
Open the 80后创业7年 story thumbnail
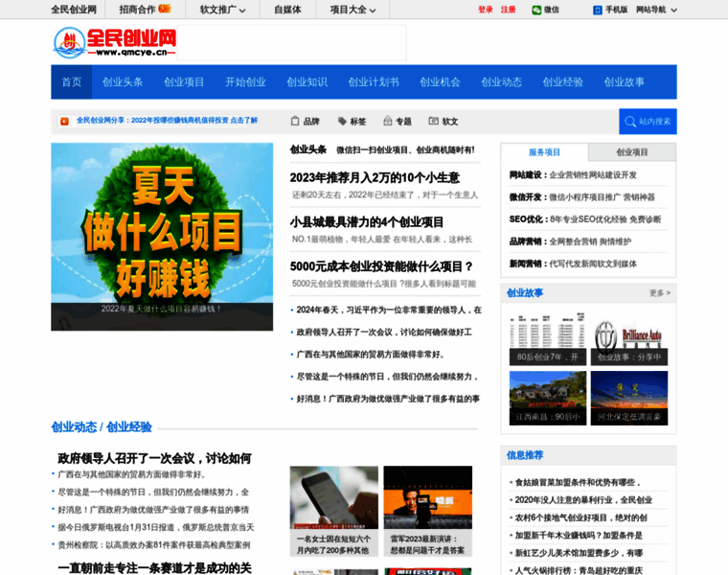[x=548, y=338]
